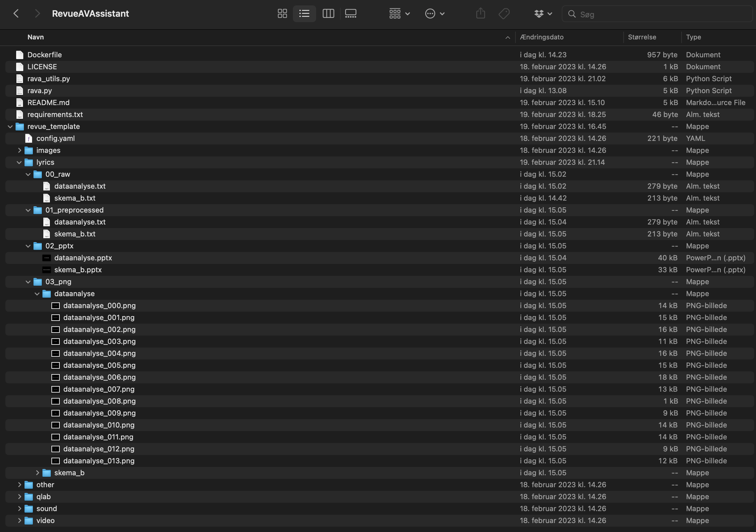The height and width of the screenshot is (532, 756).
Task: Expand the skema_b folder
Action: pyautogui.click(x=37, y=473)
